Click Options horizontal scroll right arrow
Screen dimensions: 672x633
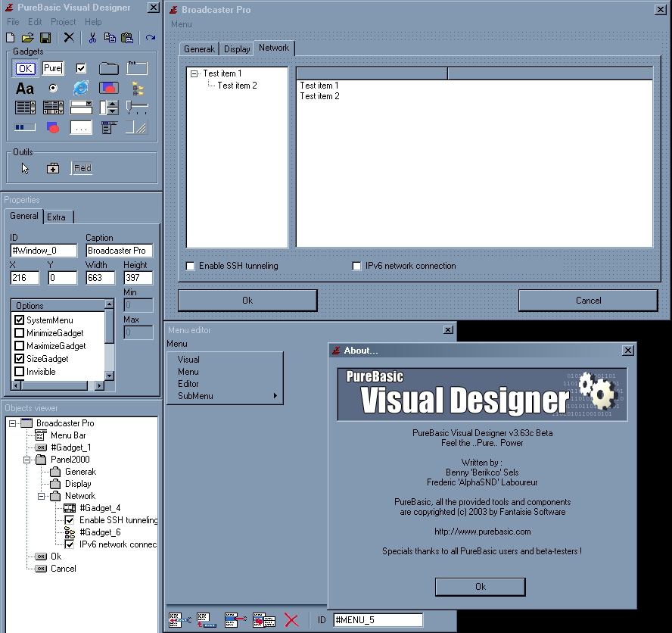coord(99,385)
